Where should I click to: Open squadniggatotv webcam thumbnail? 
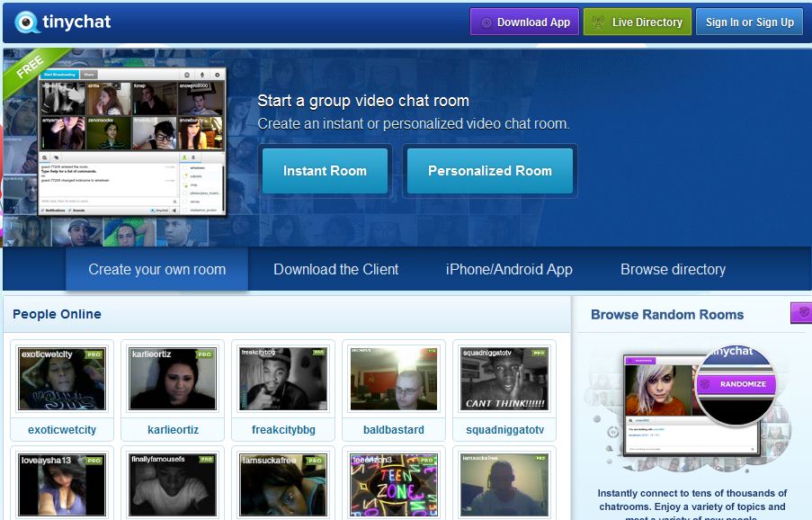click(x=504, y=379)
